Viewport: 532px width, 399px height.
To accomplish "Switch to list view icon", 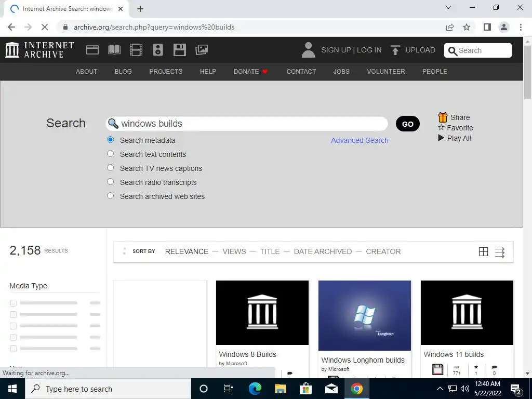I will point(500,252).
